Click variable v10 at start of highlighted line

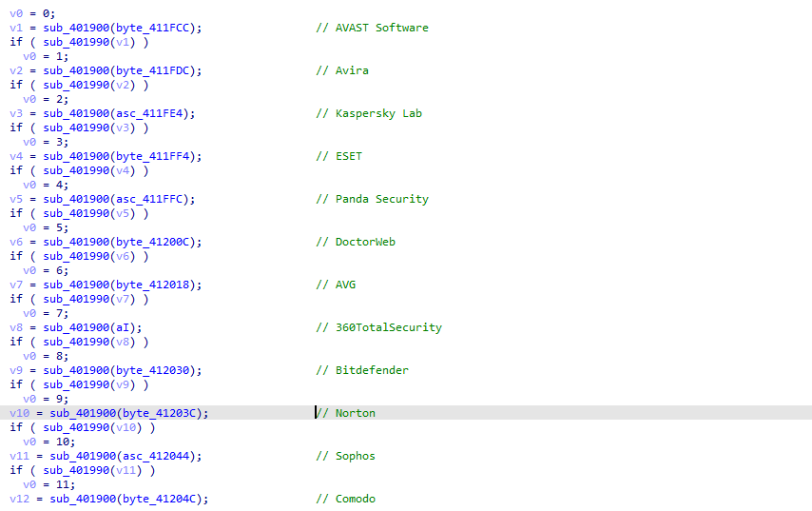click(19, 414)
